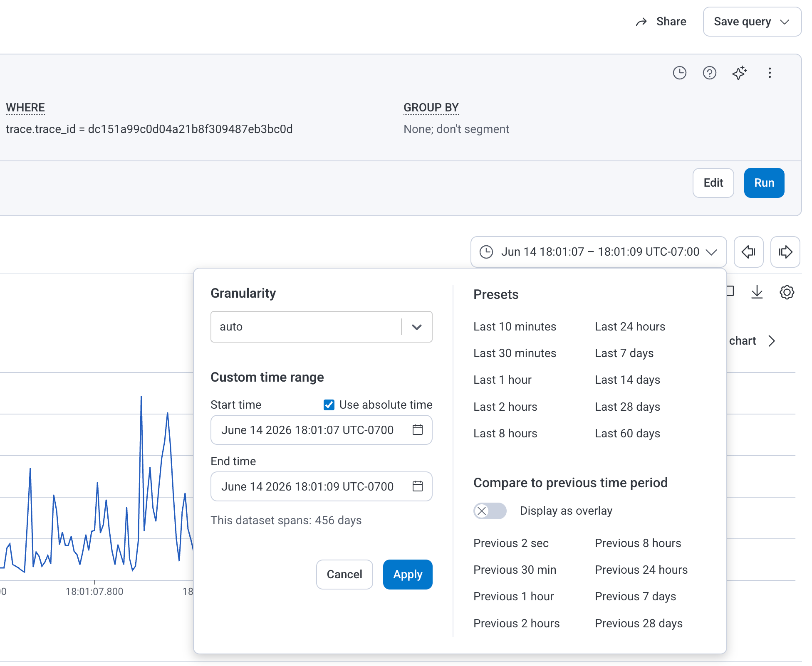The image size is (812, 666).
Task: Shift time range forward with right arrow
Action: tap(785, 252)
